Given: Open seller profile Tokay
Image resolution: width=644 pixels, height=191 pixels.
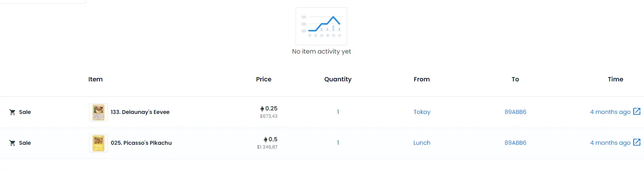Looking at the screenshot, I should pyautogui.click(x=422, y=112).
